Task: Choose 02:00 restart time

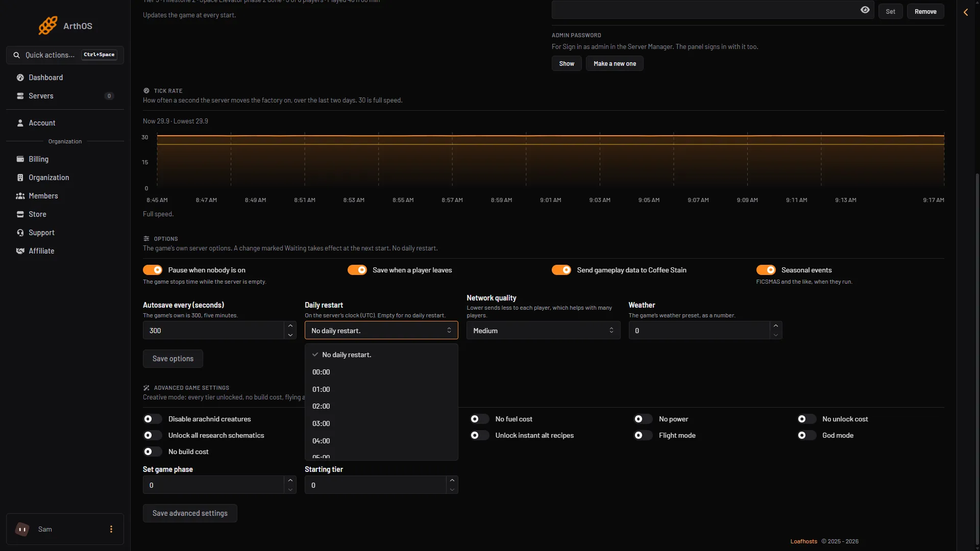Action: point(381,406)
